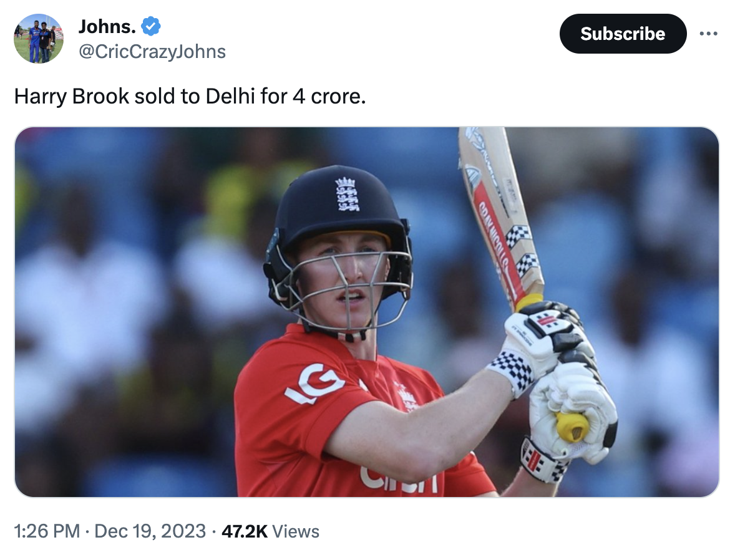
Task: Click the ellipsis for tweet actions
Action: pyautogui.click(x=709, y=34)
